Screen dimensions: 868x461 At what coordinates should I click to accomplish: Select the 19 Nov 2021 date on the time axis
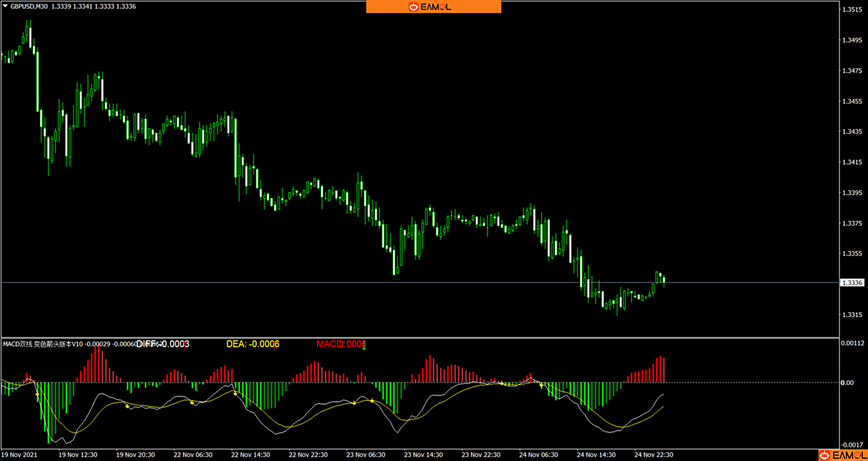19,455
